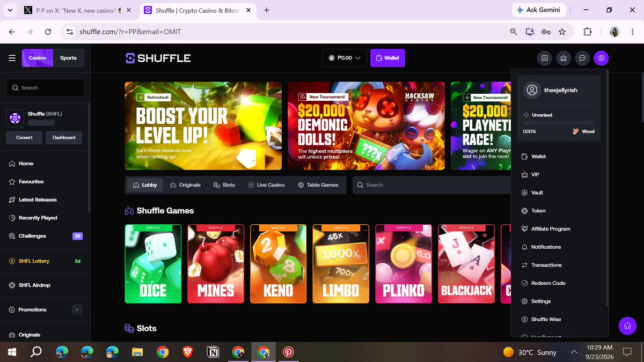Click the SHFL token coin icon
Image resolution: width=644 pixels, height=362 pixels.
[16, 118]
